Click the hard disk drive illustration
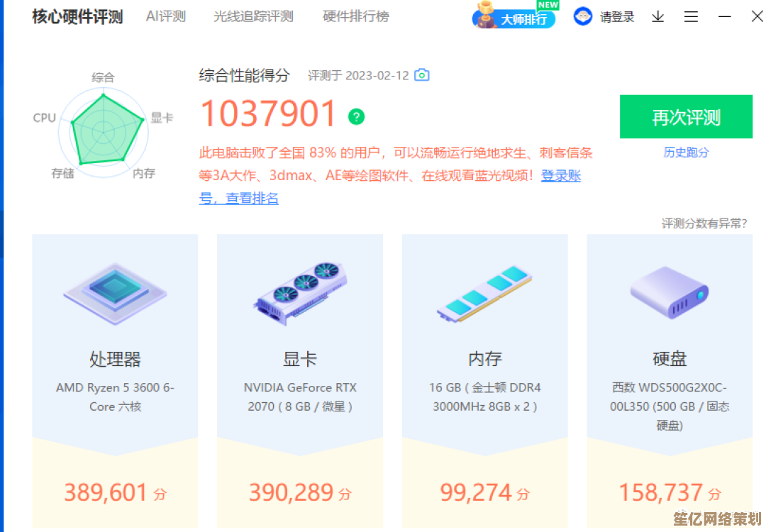The width and height of the screenshot is (766, 532). click(670, 292)
